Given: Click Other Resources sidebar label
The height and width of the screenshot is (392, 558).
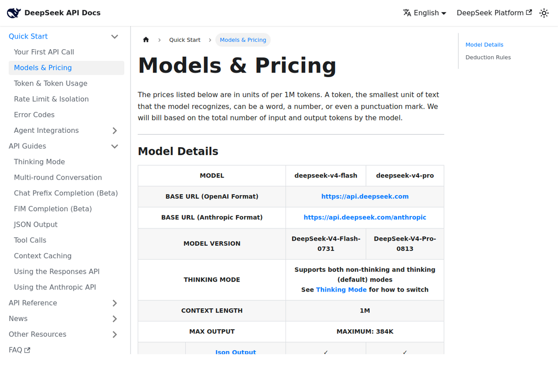Looking at the screenshot, I should 38,334.
